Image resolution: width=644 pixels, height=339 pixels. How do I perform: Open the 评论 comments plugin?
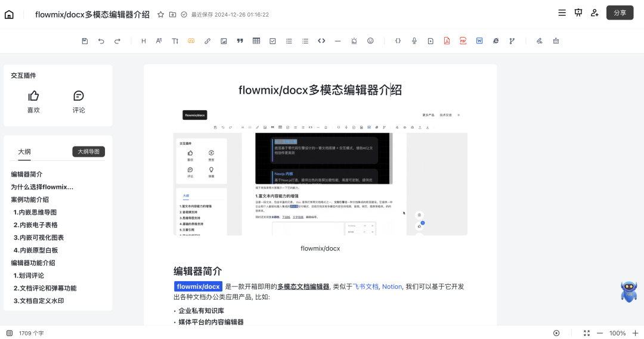coord(79,101)
